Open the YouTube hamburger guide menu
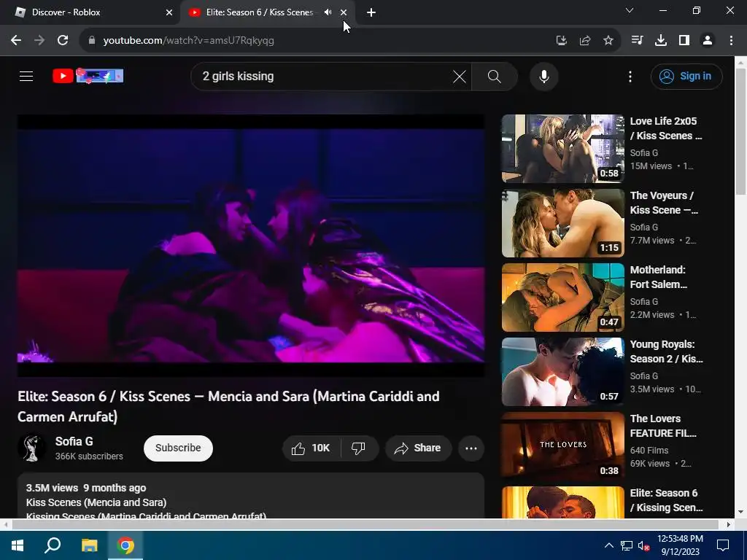The width and height of the screenshot is (747, 560). click(26, 76)
